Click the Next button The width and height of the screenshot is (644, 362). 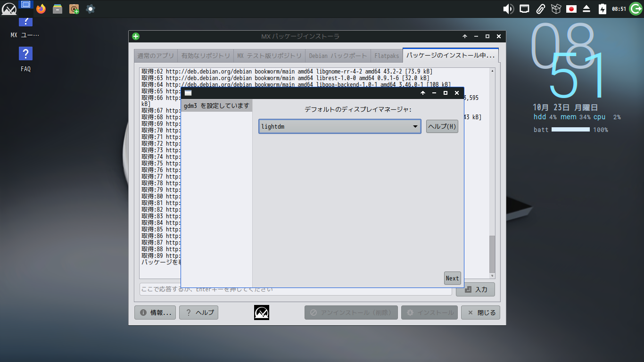[452, 278]
